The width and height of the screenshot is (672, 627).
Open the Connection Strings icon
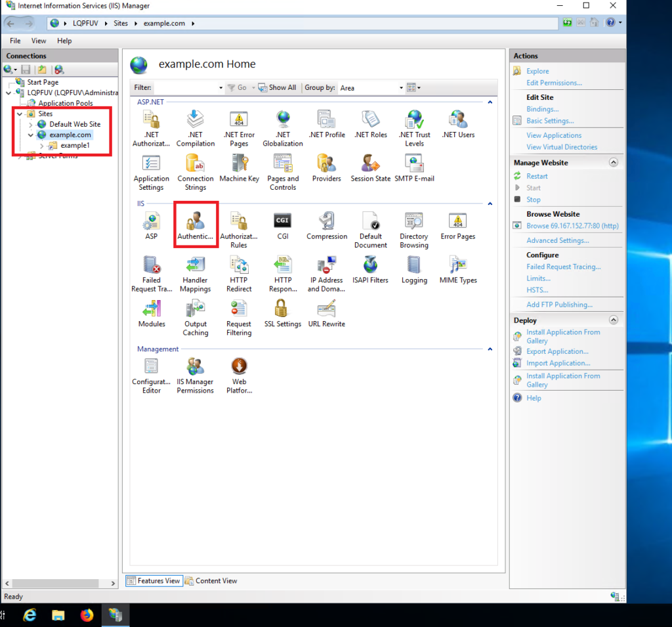(196, 171)
